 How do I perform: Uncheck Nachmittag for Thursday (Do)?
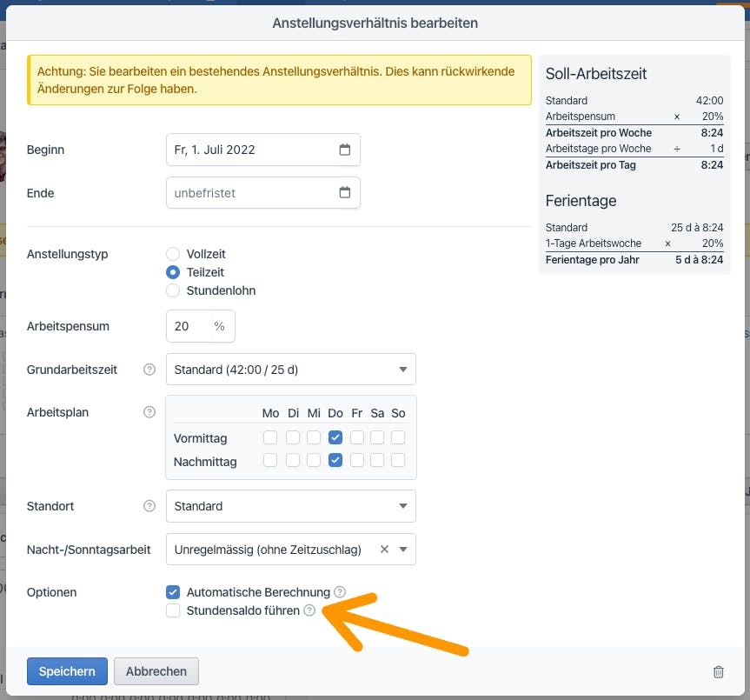click(x=335, y=460)
